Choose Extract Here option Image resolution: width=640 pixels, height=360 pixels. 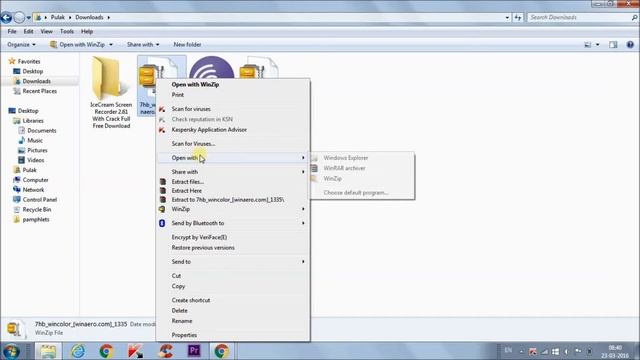point(233,191)
